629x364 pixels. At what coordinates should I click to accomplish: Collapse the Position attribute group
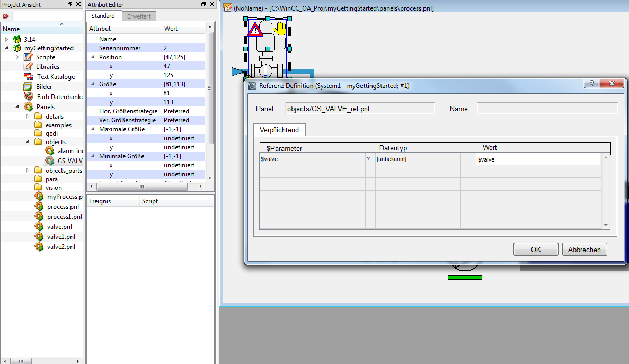pos(93,57)
